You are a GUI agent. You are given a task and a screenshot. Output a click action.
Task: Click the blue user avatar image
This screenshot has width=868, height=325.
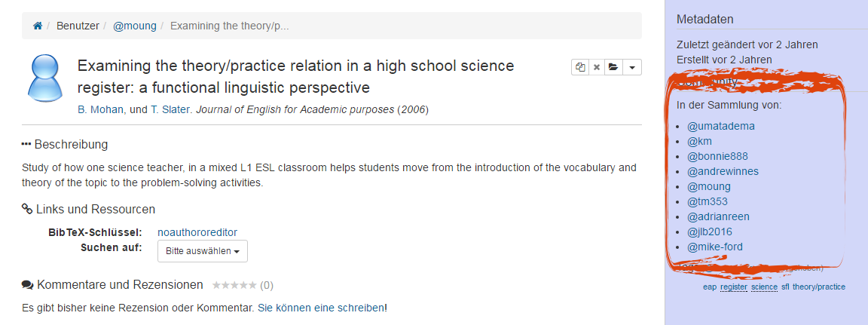[45, 78]
